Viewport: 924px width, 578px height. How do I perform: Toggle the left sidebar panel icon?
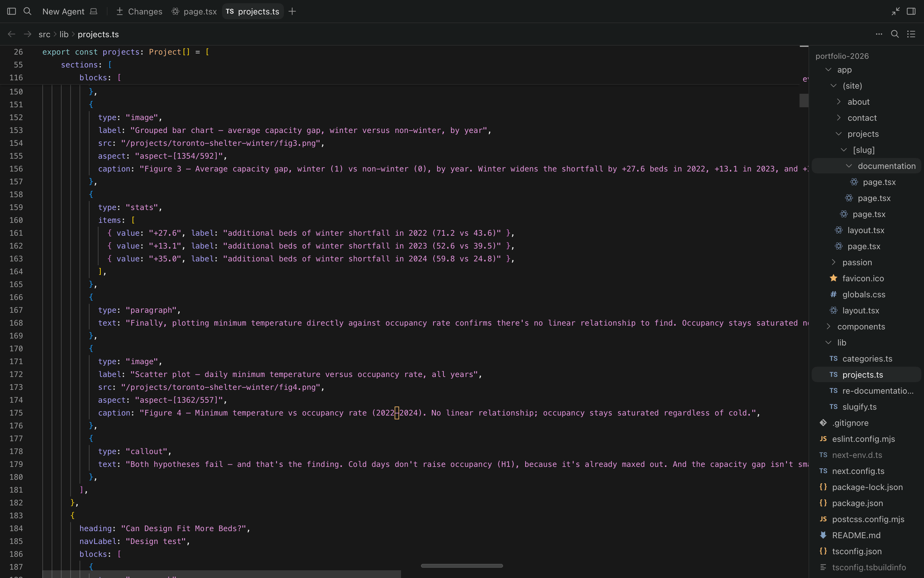point(12,12)
